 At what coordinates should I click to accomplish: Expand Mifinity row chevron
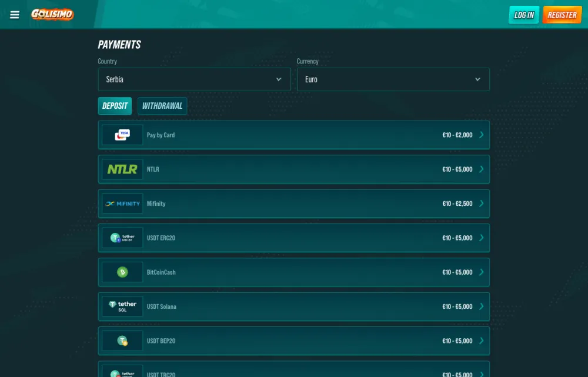pos(482,203)
